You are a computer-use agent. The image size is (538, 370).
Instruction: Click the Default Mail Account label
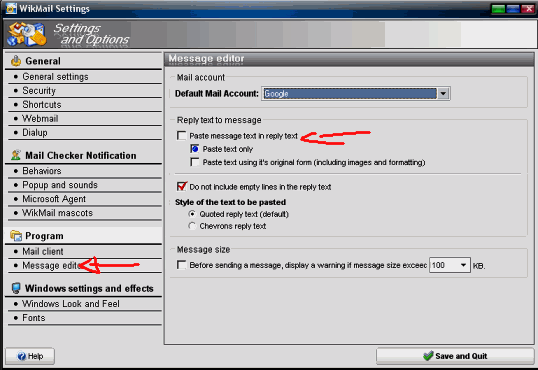(217, 93)
